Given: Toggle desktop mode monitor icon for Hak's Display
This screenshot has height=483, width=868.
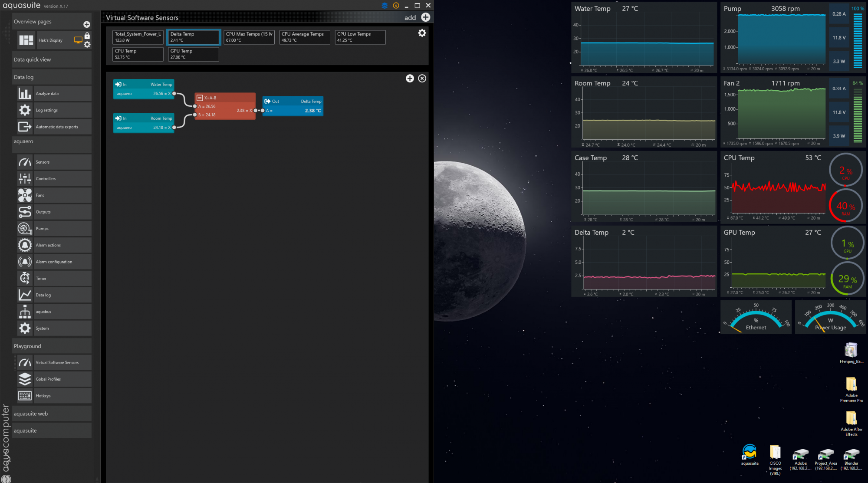Looking at the screenshot, I should (78, 40).
